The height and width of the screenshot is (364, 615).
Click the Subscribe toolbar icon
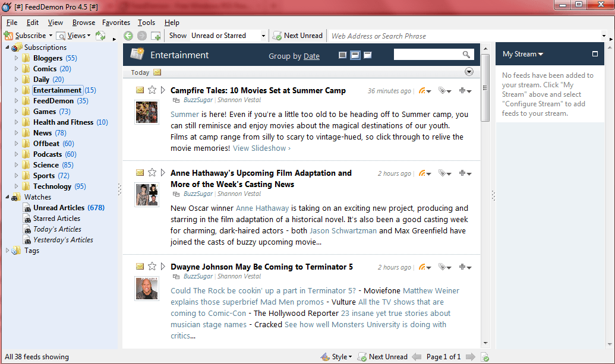coord(9,36)
